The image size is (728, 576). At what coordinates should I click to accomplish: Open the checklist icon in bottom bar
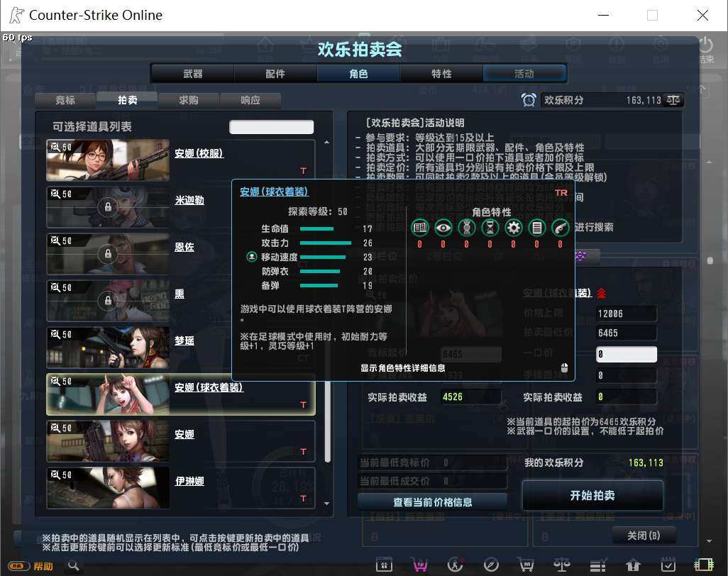[597, 565]
